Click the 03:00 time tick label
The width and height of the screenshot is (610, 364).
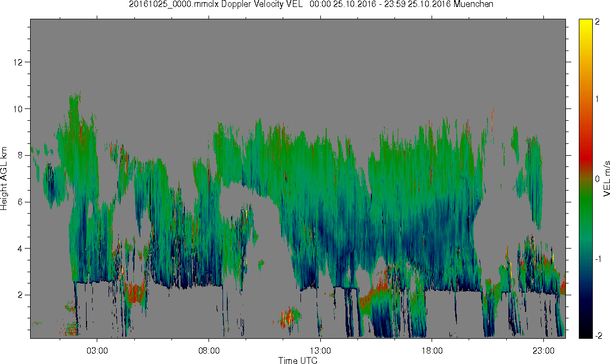pos(97,351)
